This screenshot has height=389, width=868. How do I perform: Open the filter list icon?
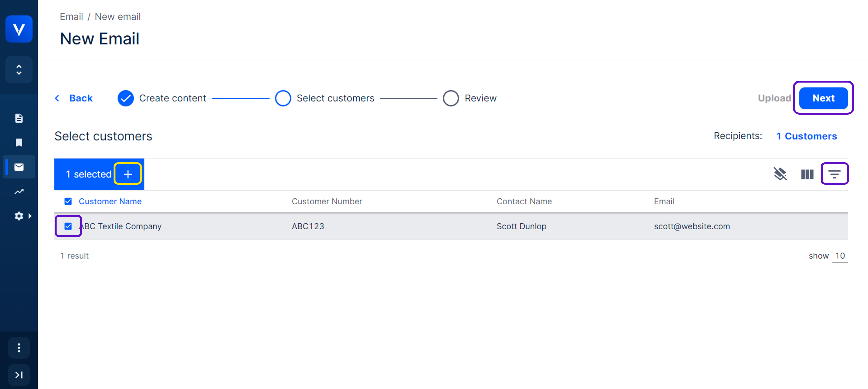tap(834, 174)
